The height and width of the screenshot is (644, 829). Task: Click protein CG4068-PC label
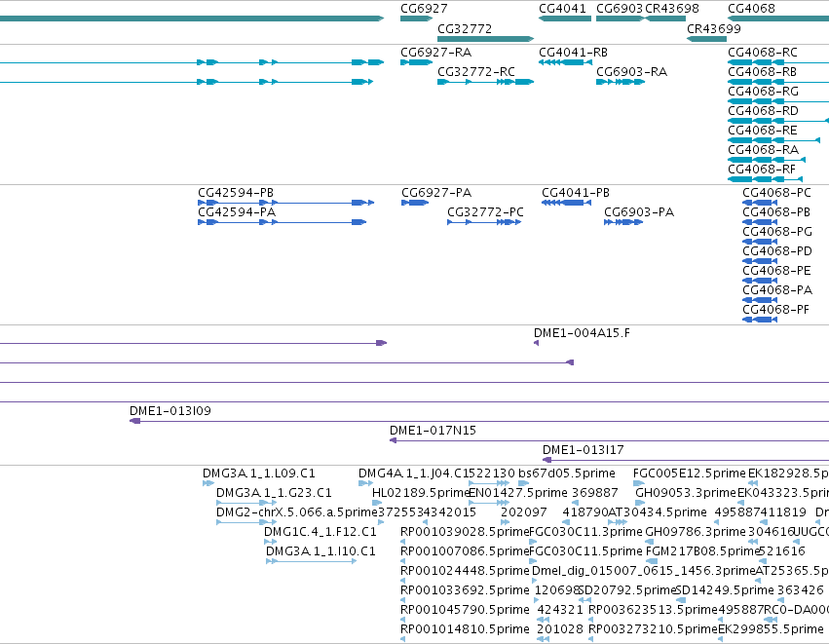(776, 193)
